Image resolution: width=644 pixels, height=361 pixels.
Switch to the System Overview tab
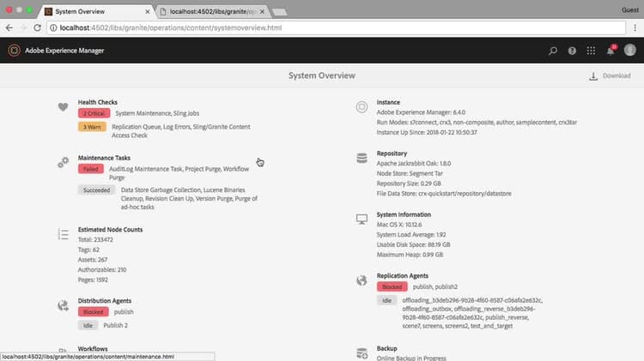point(97,11)
